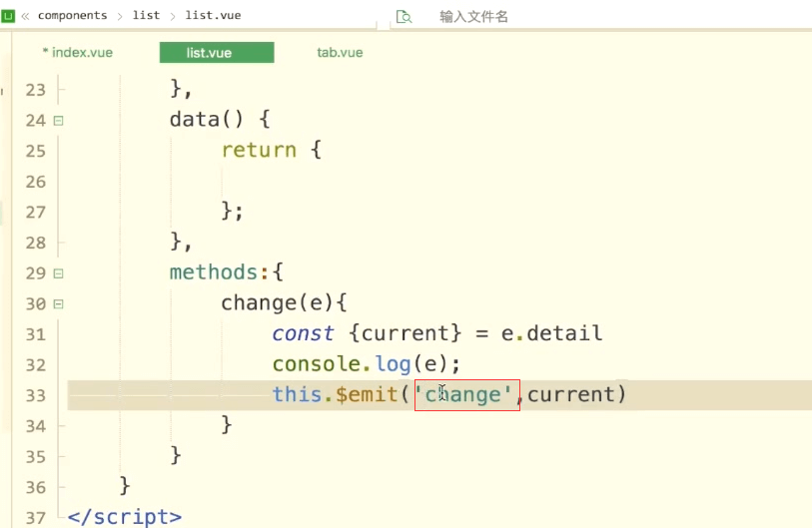812x528 pixels.
Task: Select the list.vue tab
Action: tap(217, 52)
